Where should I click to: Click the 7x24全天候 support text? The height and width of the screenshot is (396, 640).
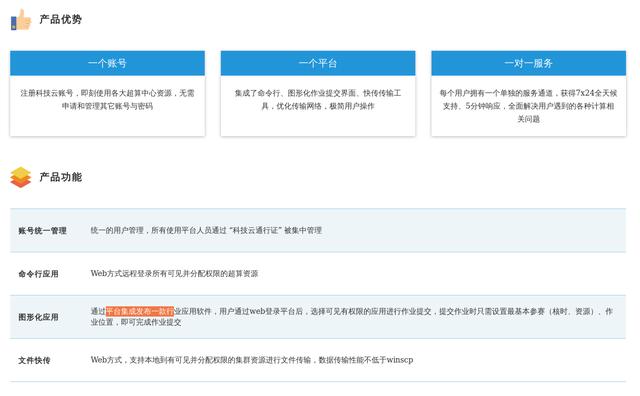[596, 93]
